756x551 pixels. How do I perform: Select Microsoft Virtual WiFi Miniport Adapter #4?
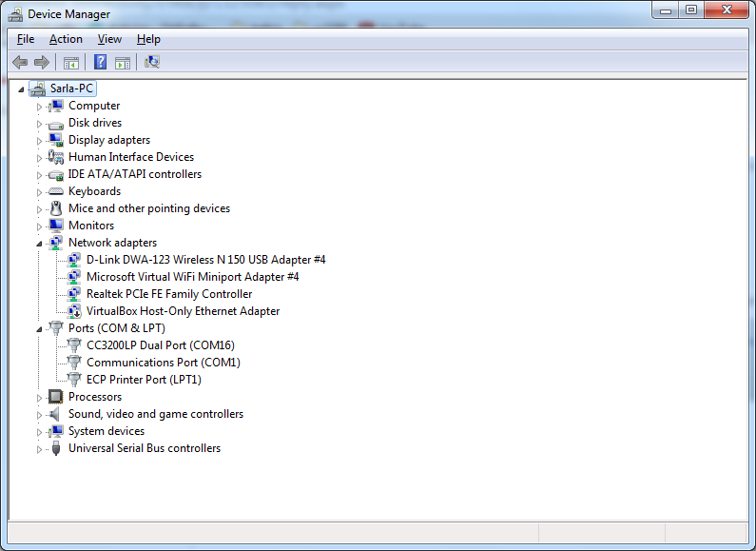click(192, 277)
